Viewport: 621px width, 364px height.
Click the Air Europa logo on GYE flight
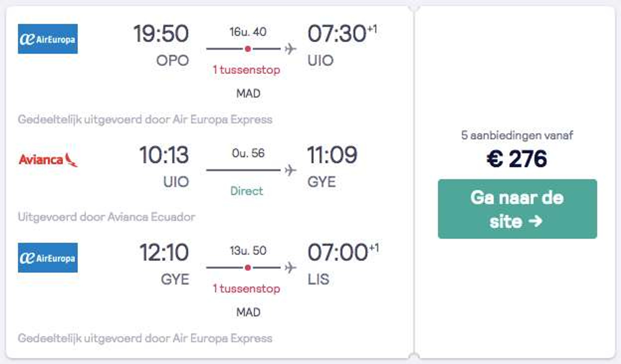click(48, 258)
